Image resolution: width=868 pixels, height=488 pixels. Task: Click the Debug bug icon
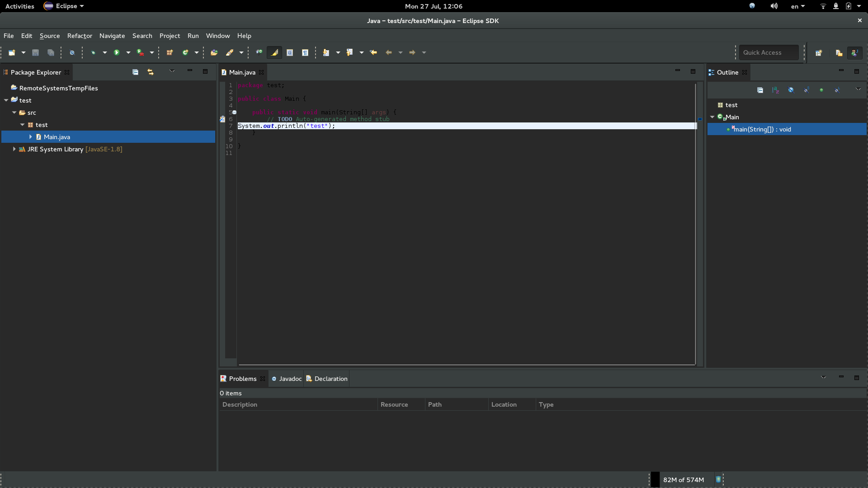(x=94, y=52)
